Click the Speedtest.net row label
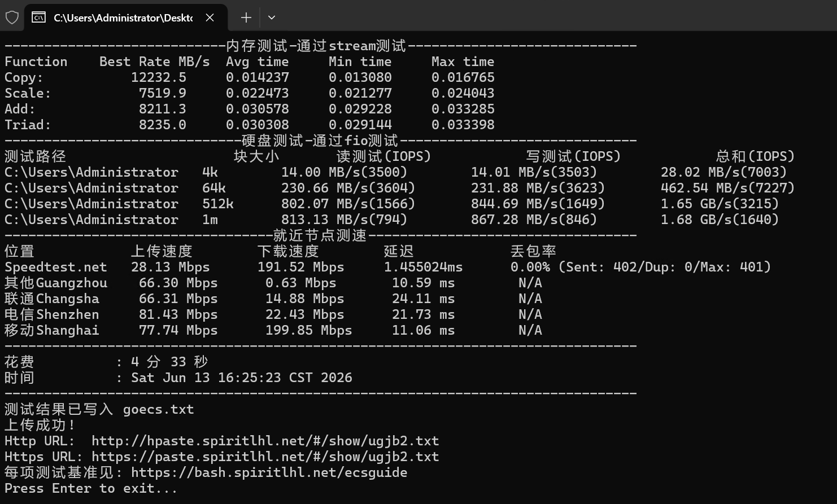This screenshot has width=837, height=504. pyautogui.click(x=55, y=267)
